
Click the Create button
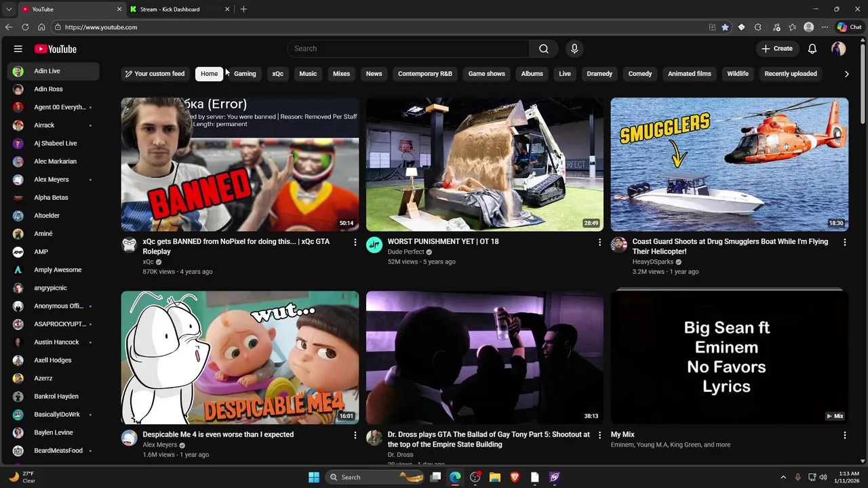(x=776, y=49)
